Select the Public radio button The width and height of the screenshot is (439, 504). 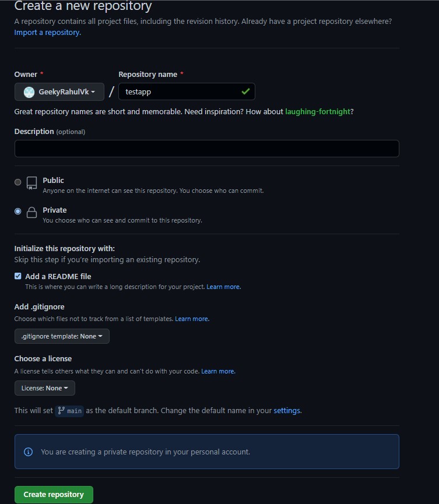(17, 182)
